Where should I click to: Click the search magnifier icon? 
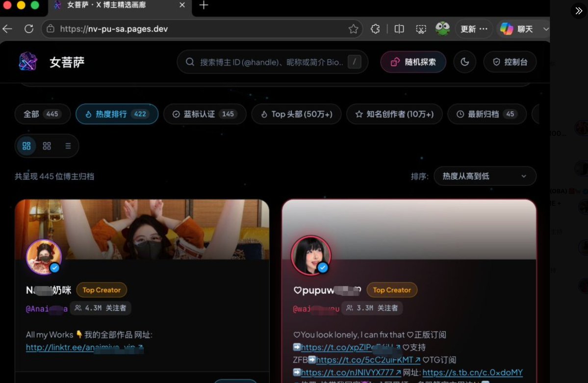coord(190,62)
